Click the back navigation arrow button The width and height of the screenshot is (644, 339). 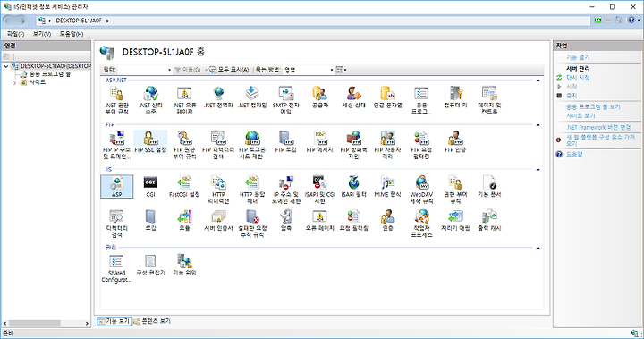coord(8,21)
